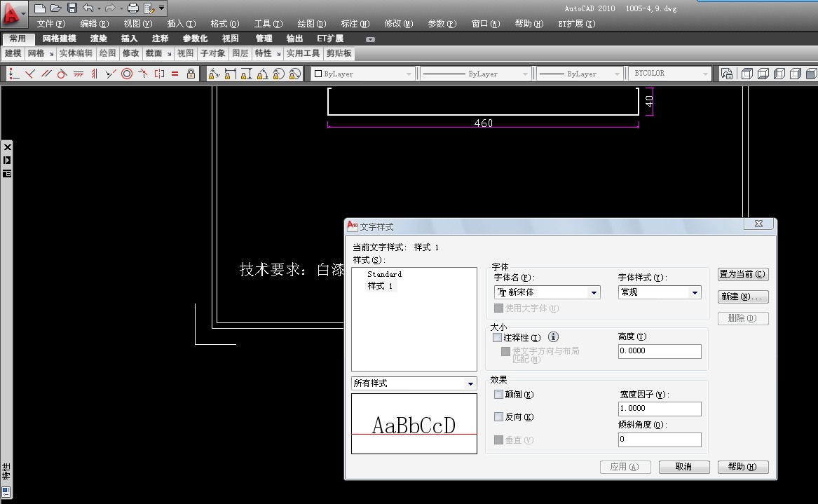
Task: Switch to the 渲染 ribbon tab
Action: 99,39
